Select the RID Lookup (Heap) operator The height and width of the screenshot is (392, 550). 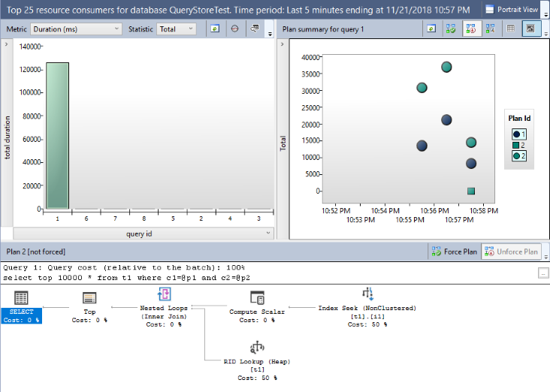click(x=257, y=348)
